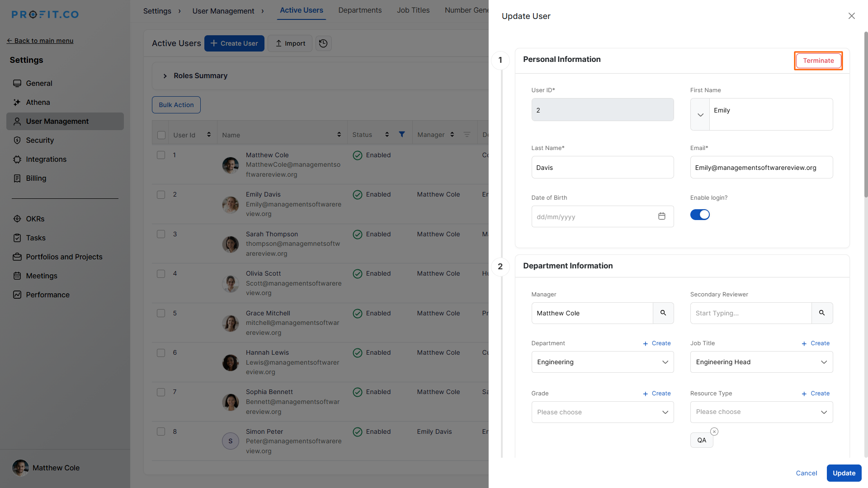Screen dimensions: 868x488
Task: Select all users with header checkbox
Action: tap(161, 135)
